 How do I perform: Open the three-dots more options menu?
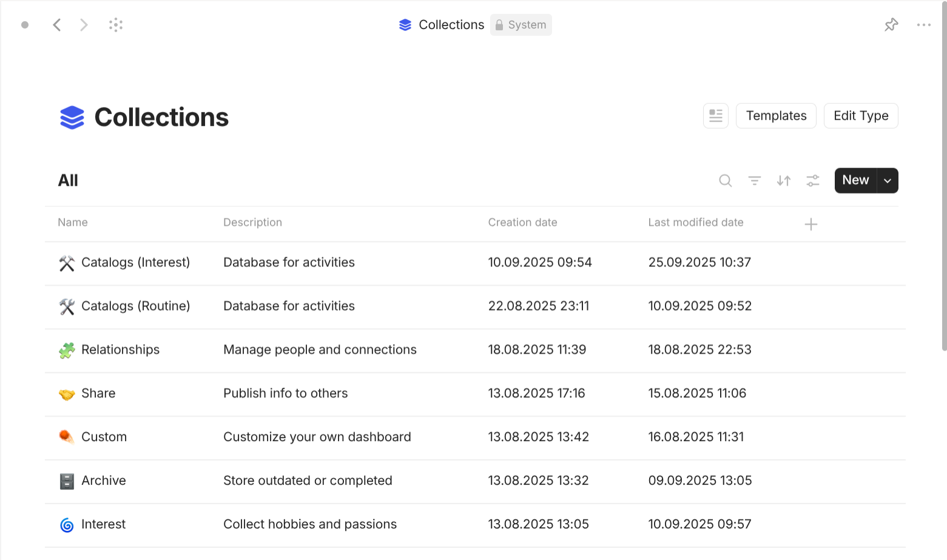tap(923, 25)
